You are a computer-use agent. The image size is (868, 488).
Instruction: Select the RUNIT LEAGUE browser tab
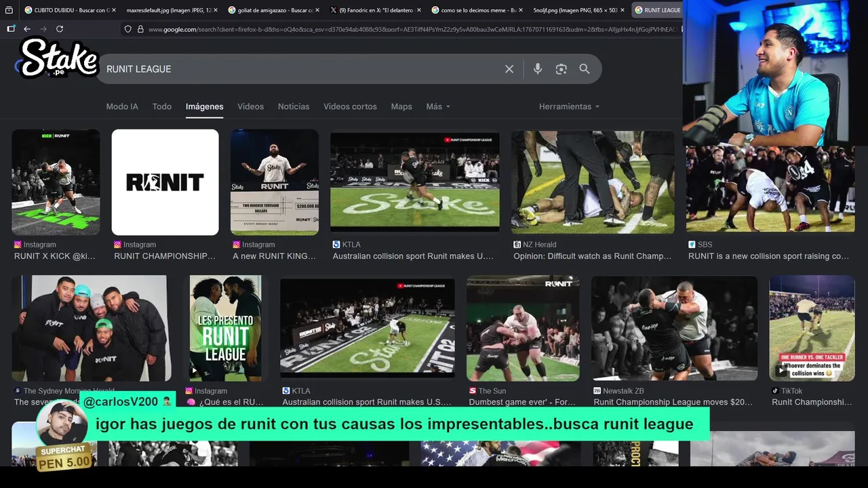pyautogui.click(x=656, y=10)
